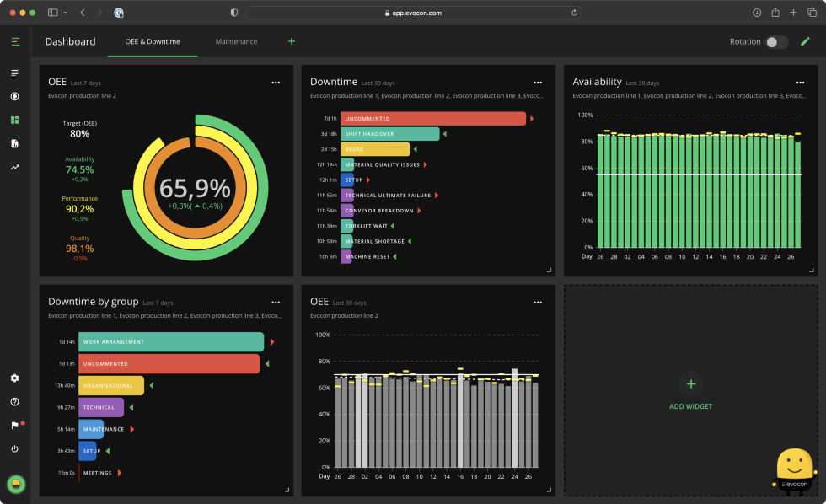Open the three-dot menu on Downtime widget
Image resolution: width=826 pixels, height=504 pixels.
tap(538, 83)
